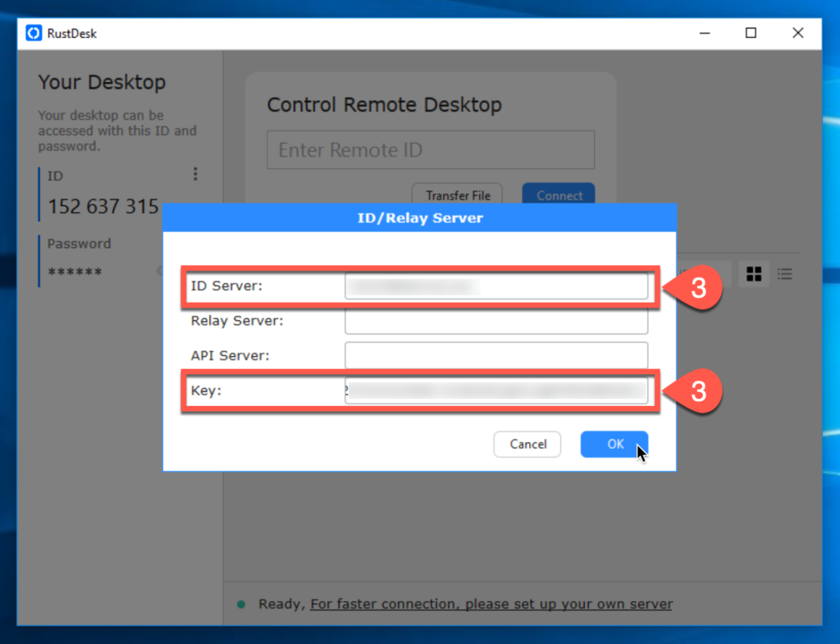Maximize the RustDesk window

[751, 33]
